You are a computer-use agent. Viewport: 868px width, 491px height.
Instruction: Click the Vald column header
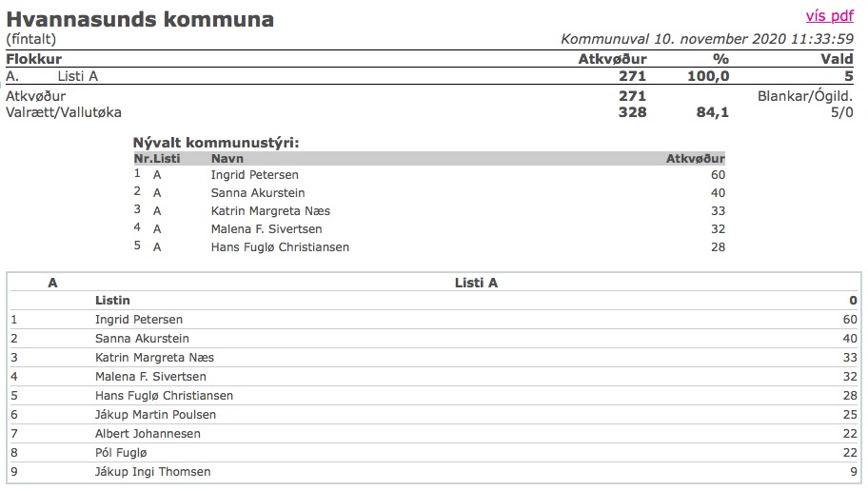tap(837, 59)
